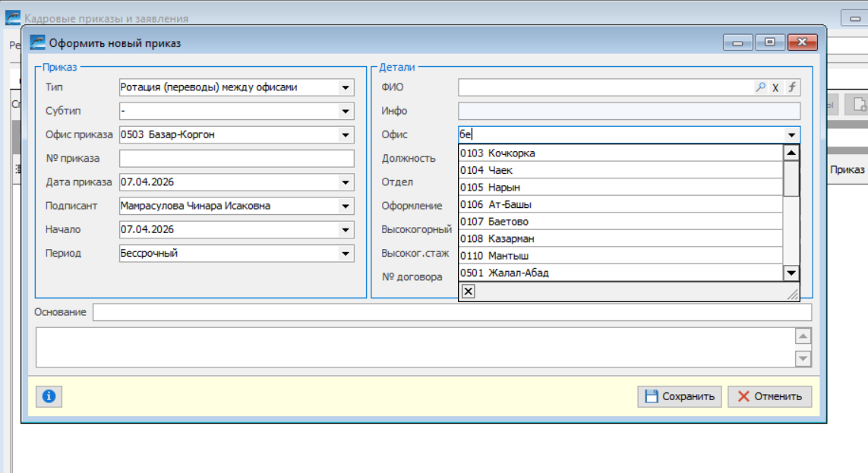Clear the ФИО field with X icon
The width and height of the screenshot is (868, 473).
pos(775,87)
